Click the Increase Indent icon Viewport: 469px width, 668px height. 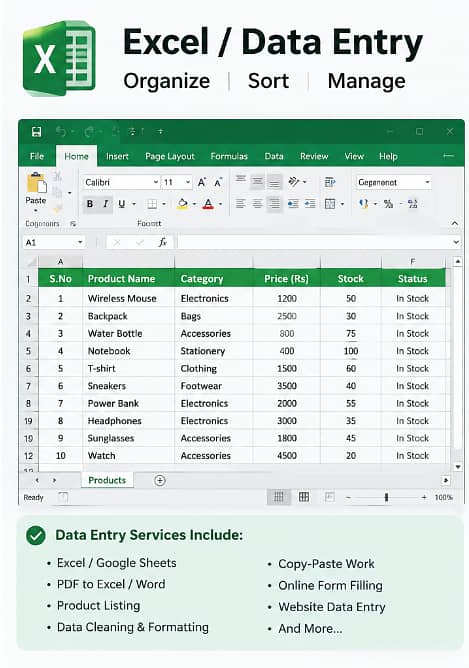click(x=310, y=204)
